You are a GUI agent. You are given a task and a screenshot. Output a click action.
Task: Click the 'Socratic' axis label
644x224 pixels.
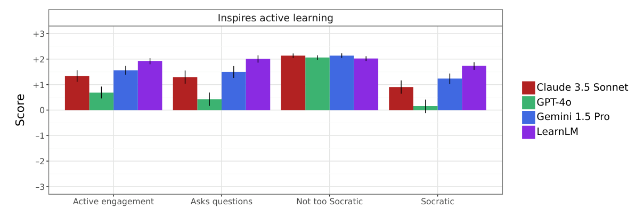(x=437, y=202)
